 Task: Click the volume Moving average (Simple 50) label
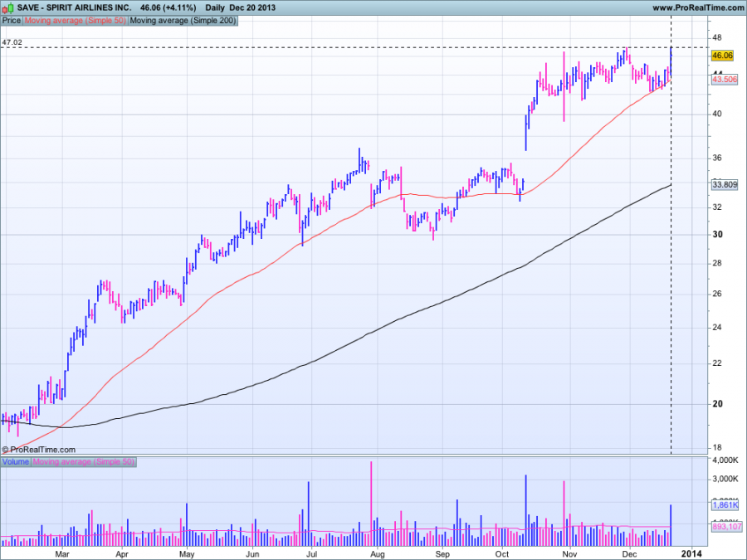(x=83, y=461)
